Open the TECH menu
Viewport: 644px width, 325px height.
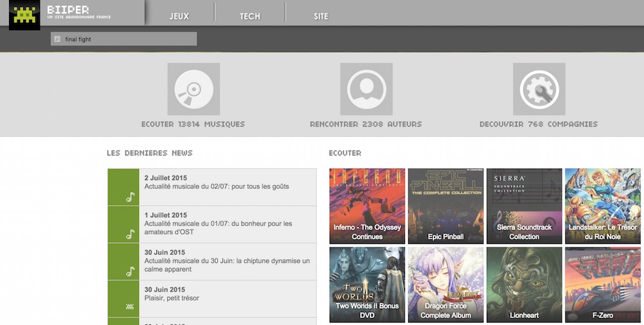tap(250, 16)
